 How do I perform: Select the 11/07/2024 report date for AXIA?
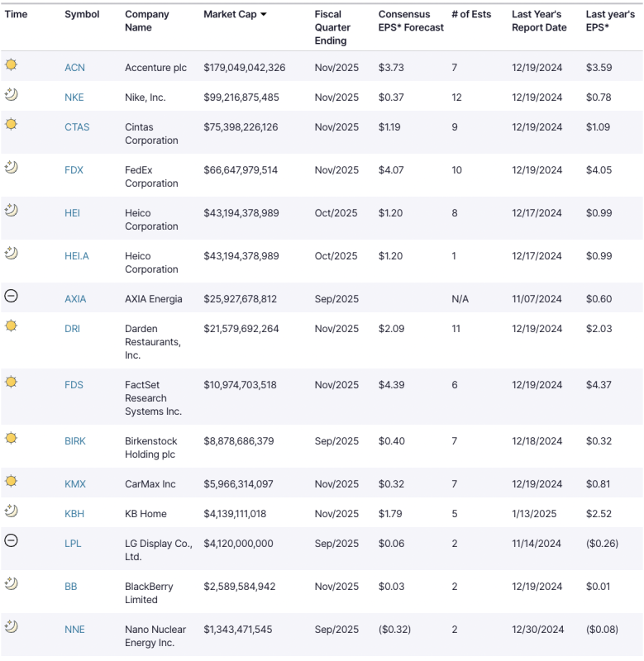click(537, 299)
